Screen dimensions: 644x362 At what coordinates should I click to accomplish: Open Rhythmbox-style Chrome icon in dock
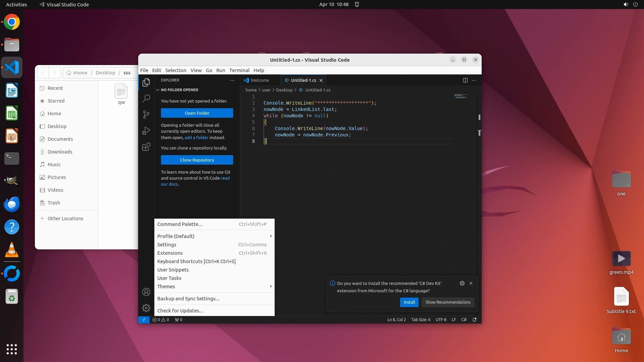12,22
